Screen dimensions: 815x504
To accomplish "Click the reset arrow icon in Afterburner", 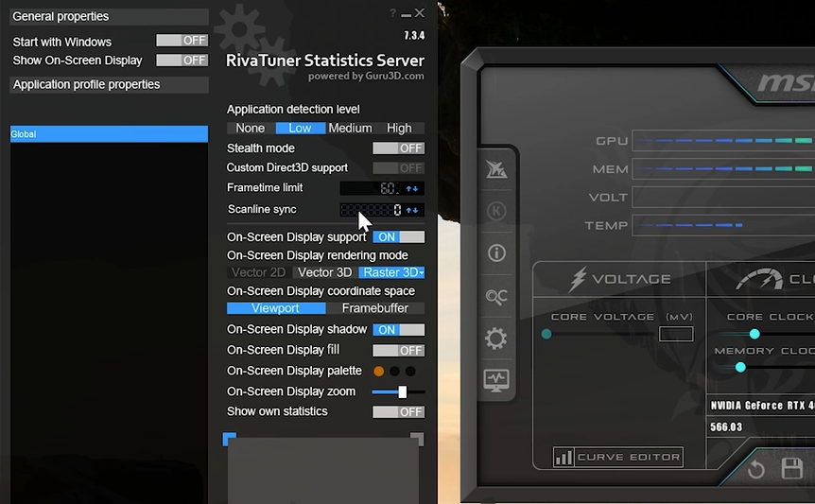I will point(756,469).
